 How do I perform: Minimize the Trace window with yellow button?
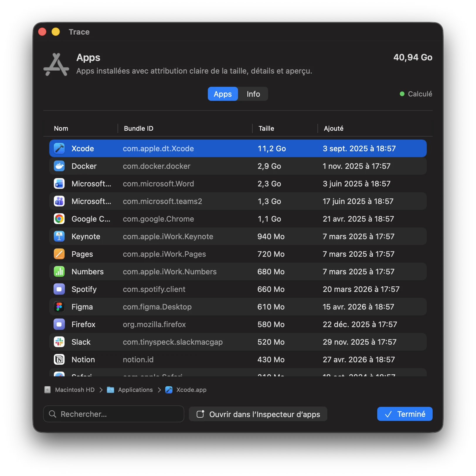click(x=56, y=32)
